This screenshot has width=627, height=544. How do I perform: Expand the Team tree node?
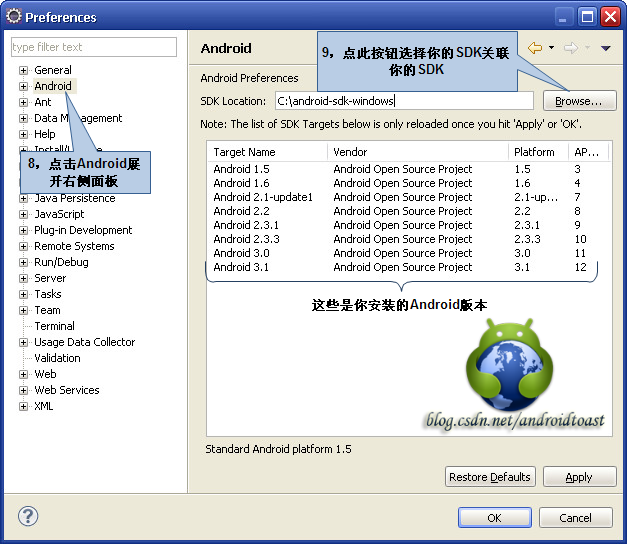23,310
